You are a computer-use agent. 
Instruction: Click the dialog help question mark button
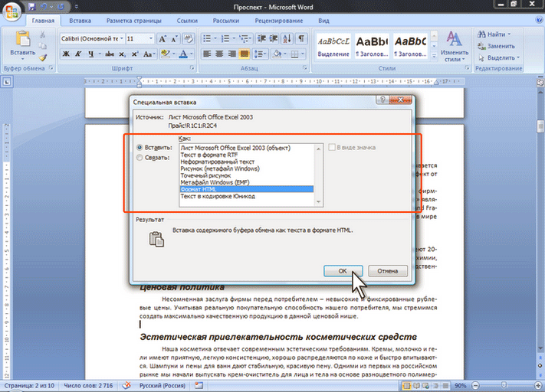pyautogui.click(x=382, y=100)
